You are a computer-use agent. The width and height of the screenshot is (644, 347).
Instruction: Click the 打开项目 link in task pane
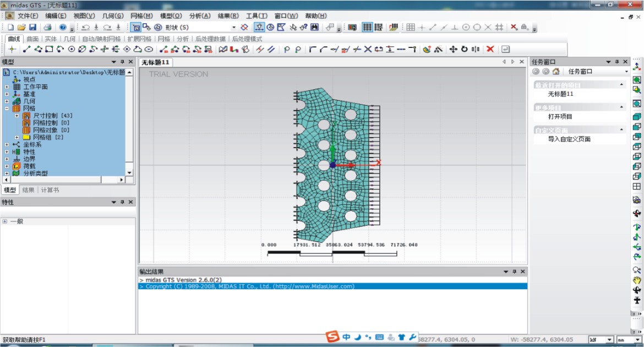point(560,116)
